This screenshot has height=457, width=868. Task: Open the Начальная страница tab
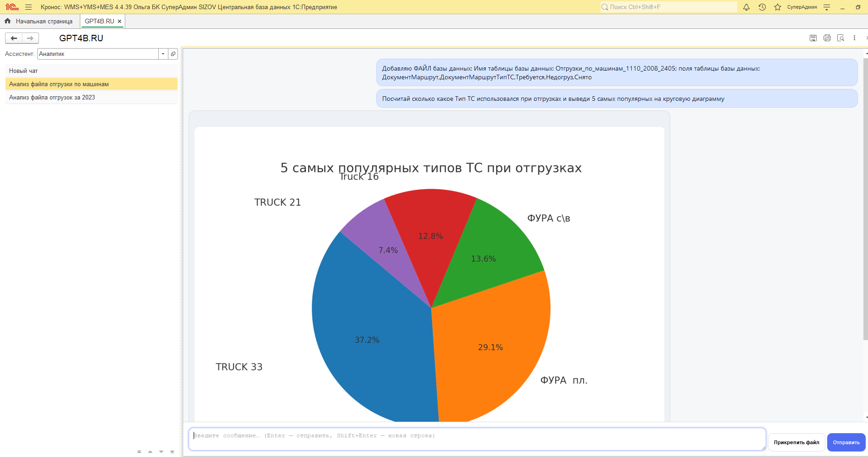point(44,21)
